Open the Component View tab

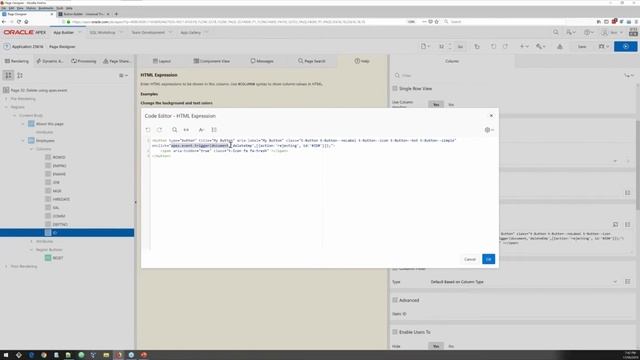(x=211, y=61)
